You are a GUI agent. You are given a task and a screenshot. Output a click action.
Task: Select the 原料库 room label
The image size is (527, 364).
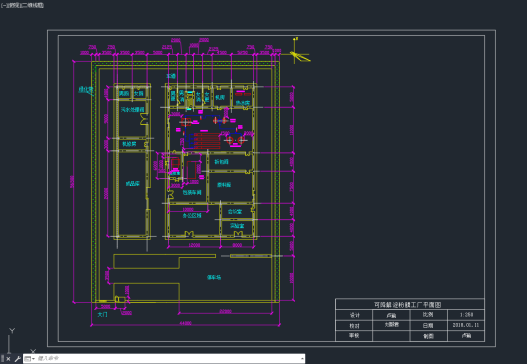pyautogui.click(x=224, y=185)
